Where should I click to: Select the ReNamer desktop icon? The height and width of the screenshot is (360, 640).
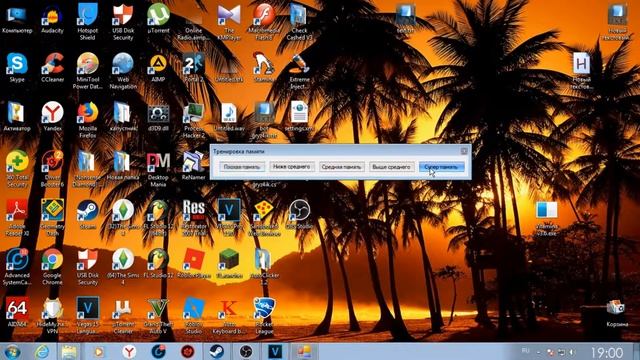click(x=193, y=166)
